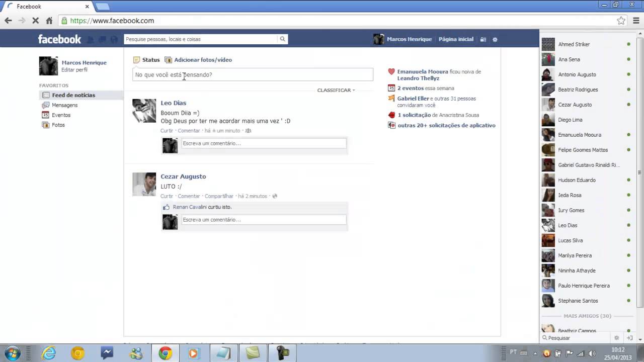Select the Status composer tab
This screenshot has height=362, width=644.
click(x=146, y=60)
